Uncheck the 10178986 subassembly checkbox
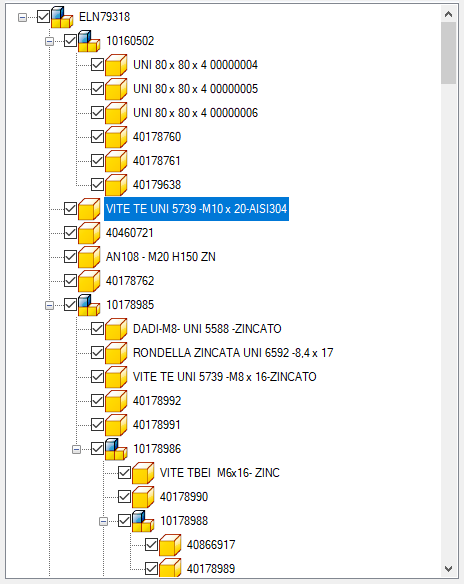This screenshot has height=584, width=464. pos(98,448)
